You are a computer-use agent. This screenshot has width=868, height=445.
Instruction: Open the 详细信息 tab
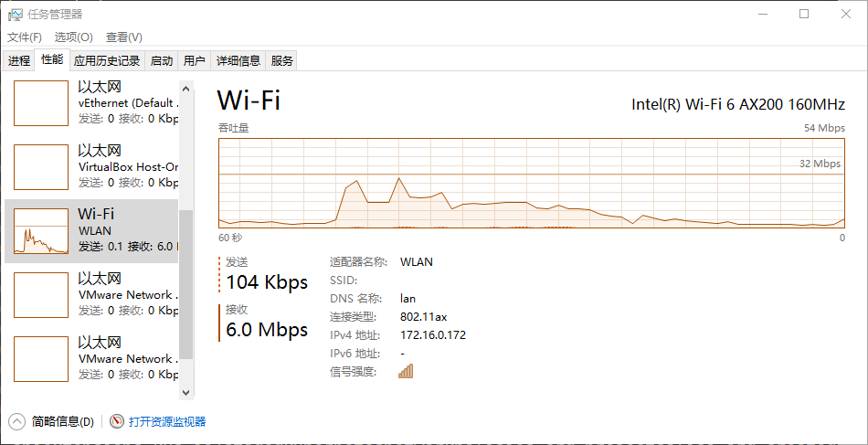[238, 61]
